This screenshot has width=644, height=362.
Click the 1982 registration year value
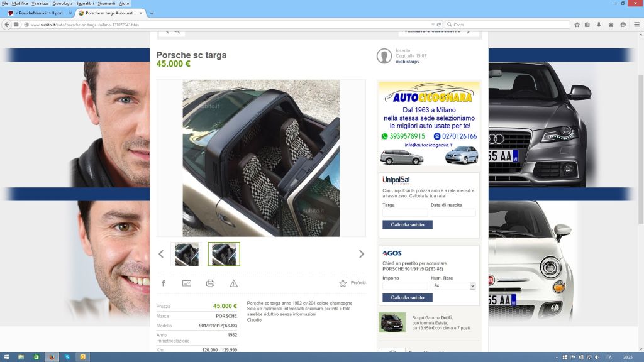[x=232, y=335]
